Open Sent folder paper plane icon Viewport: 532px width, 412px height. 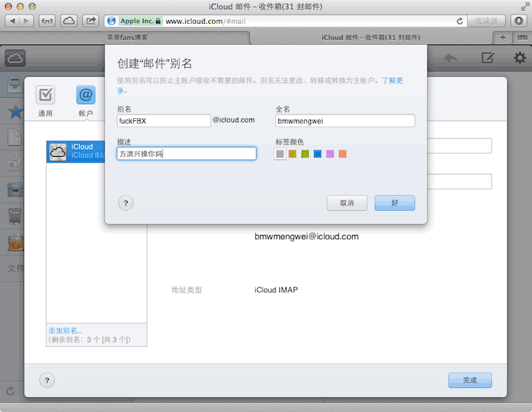15,163
